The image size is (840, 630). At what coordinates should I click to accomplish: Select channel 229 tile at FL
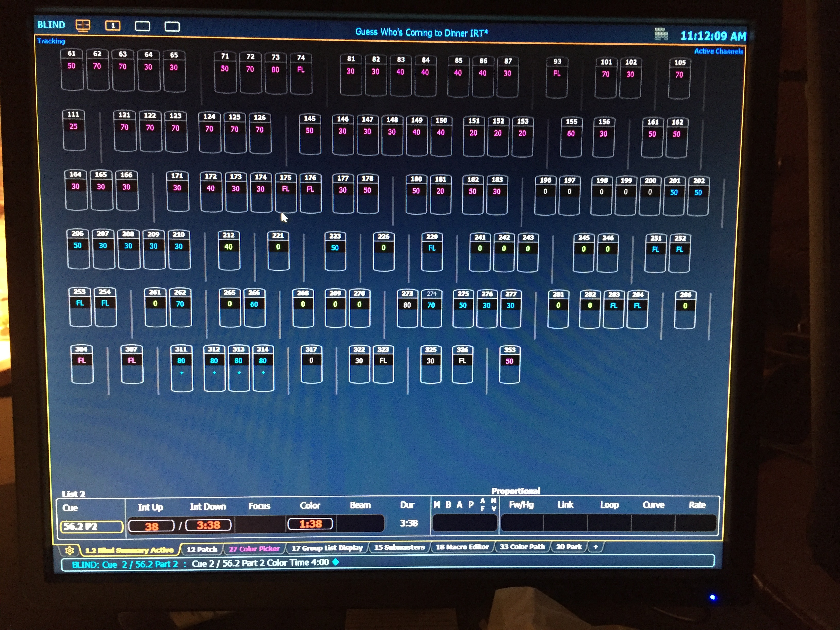(432, 252)
